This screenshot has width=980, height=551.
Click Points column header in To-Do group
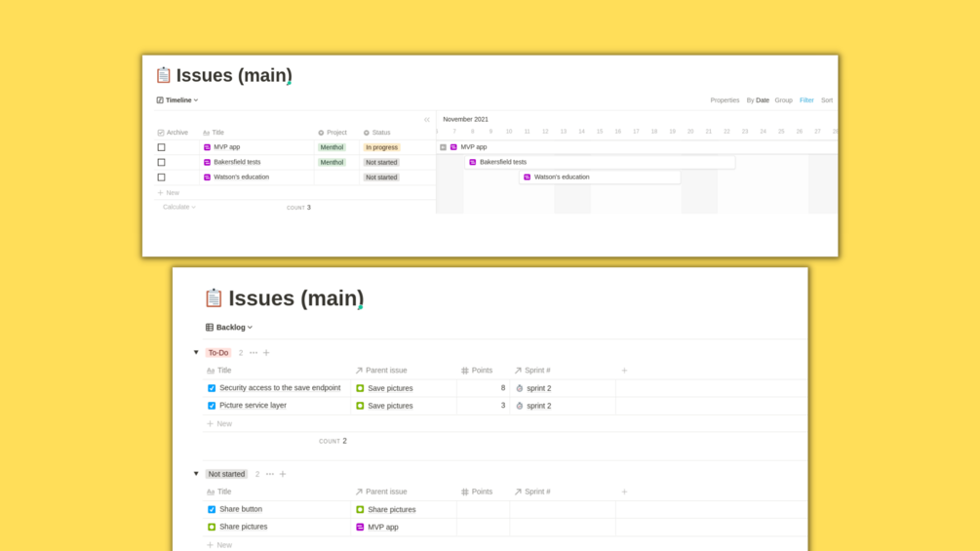[x=477, y=371]
